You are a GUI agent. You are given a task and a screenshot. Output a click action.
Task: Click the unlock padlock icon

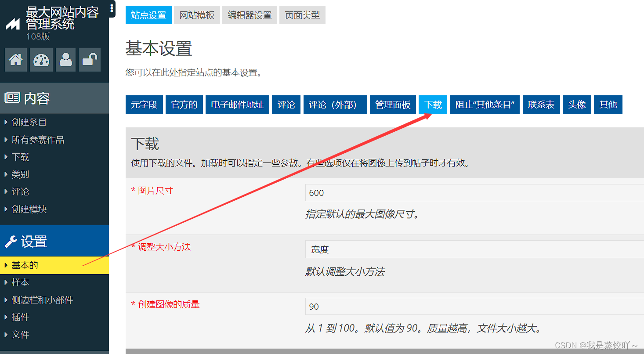pos(90,60)
